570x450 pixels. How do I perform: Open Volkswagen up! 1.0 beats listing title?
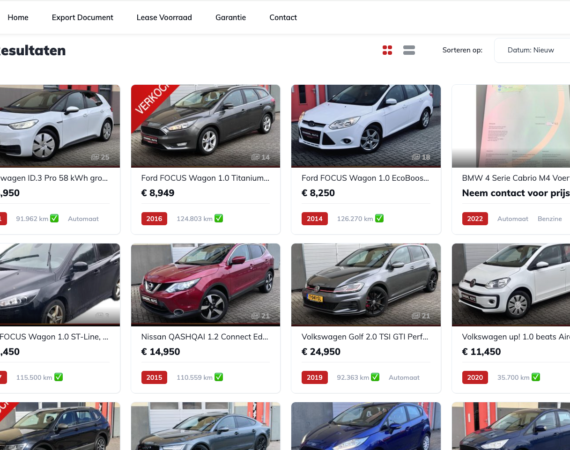pyautogui.click(x=516, y=337)
